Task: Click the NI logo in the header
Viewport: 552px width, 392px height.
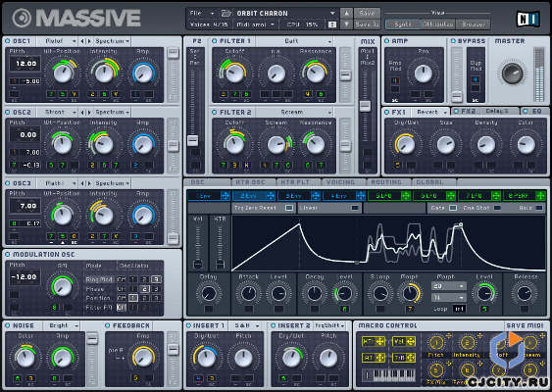Action: point(527,19)
